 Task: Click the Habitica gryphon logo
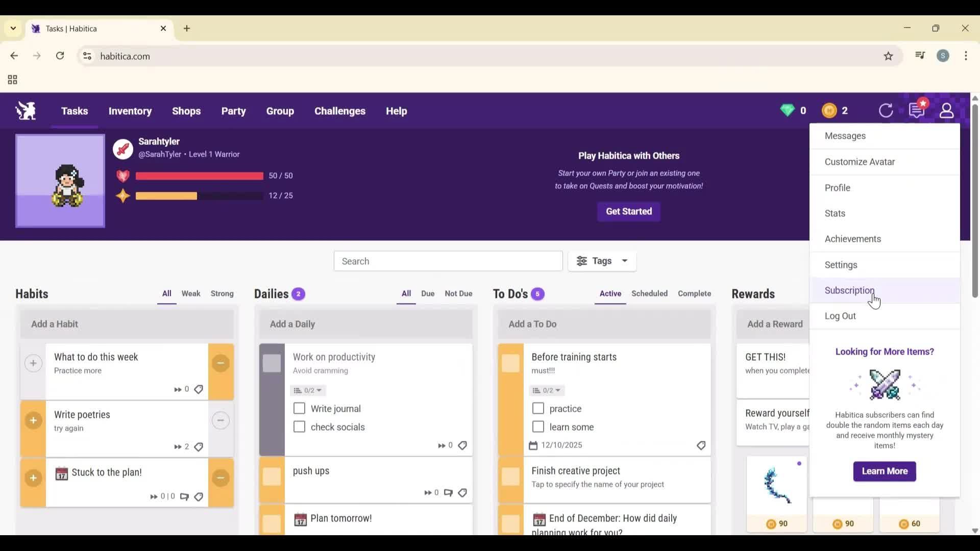point(25,111)
